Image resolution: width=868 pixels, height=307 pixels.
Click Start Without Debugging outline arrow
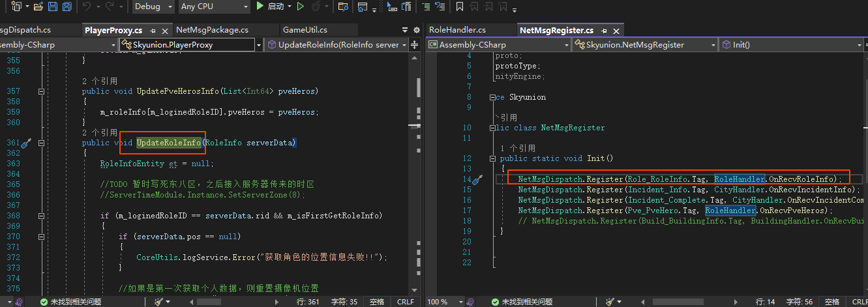tap(300, 7)
